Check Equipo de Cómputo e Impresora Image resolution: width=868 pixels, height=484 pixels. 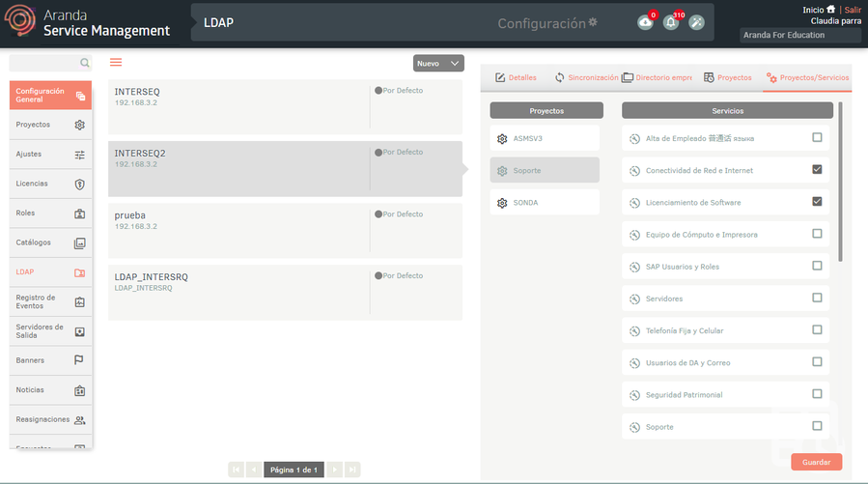817,234
